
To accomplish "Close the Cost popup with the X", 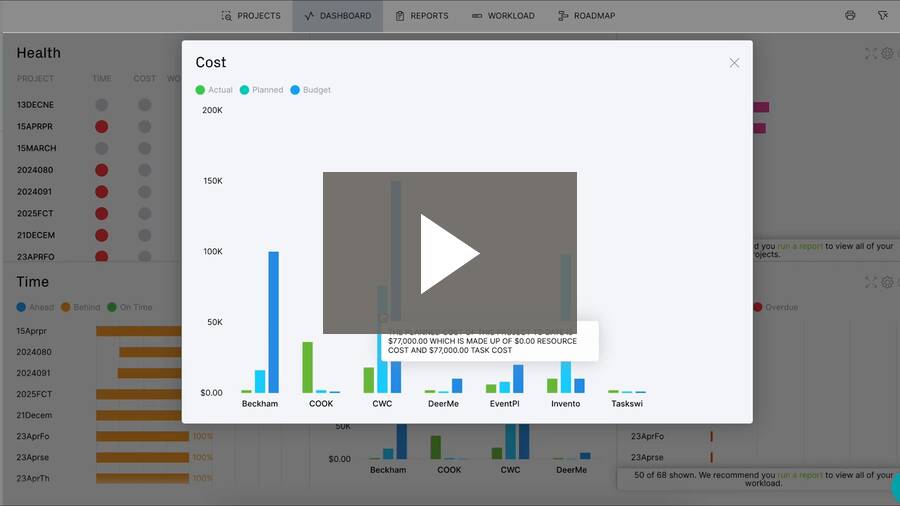I will (x=734, y=63).
